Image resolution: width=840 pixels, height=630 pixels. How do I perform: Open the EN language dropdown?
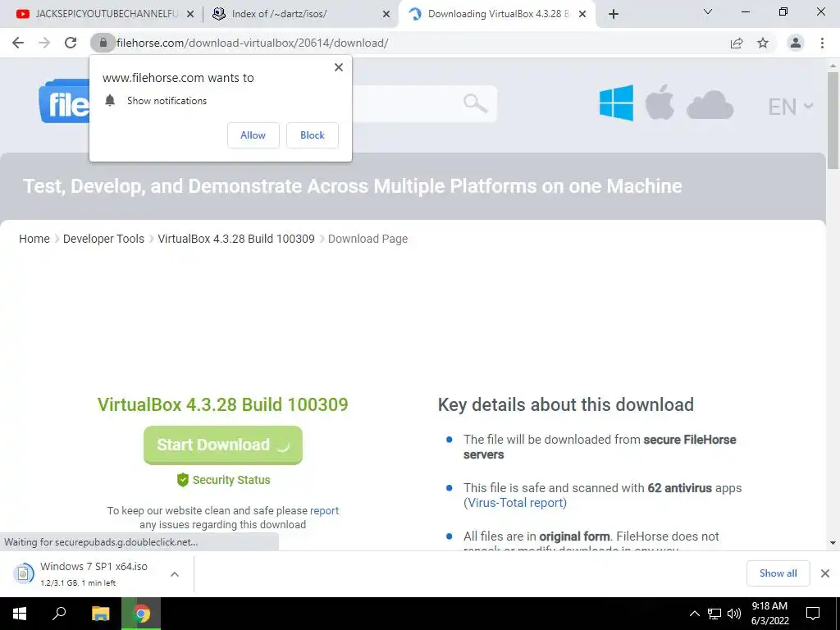click(791, 107)
